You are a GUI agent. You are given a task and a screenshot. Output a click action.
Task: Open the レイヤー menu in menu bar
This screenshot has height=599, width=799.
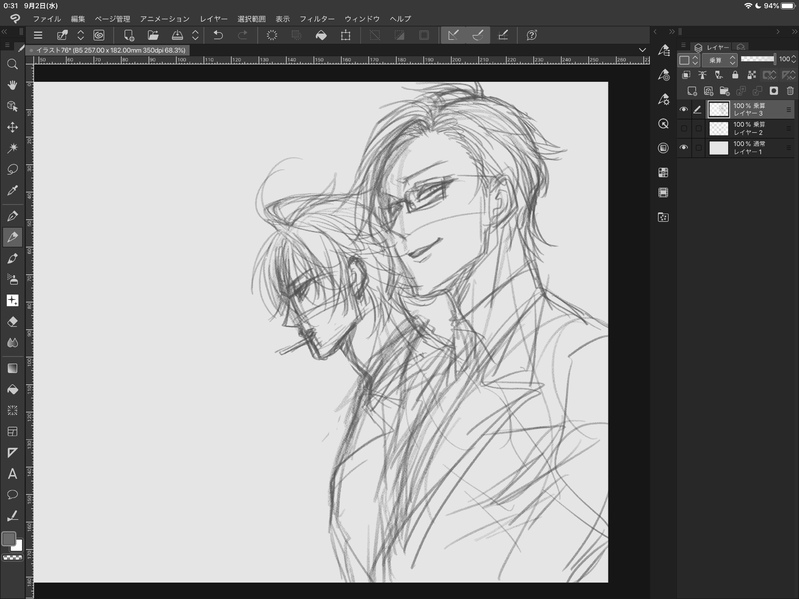[214, 19]
